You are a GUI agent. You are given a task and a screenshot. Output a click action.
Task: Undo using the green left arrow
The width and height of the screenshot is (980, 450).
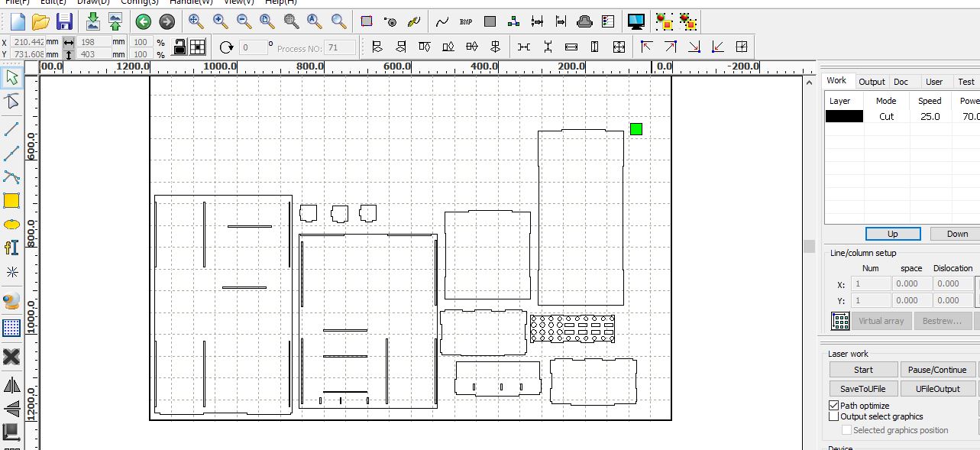click(143, 21)
